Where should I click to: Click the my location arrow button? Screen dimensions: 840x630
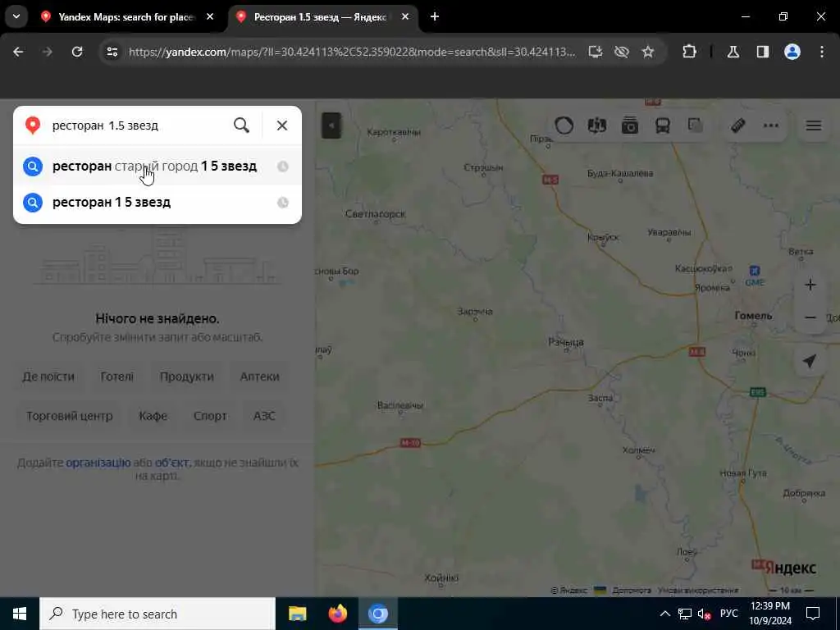click(810, 361)
